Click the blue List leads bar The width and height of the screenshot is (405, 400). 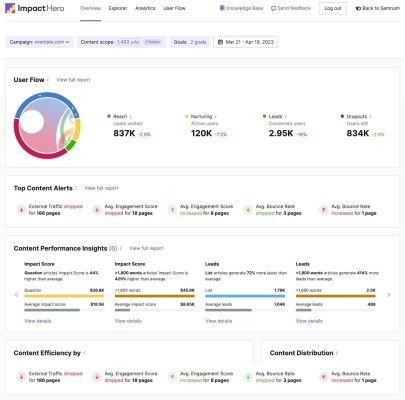[x=245, y=296]
